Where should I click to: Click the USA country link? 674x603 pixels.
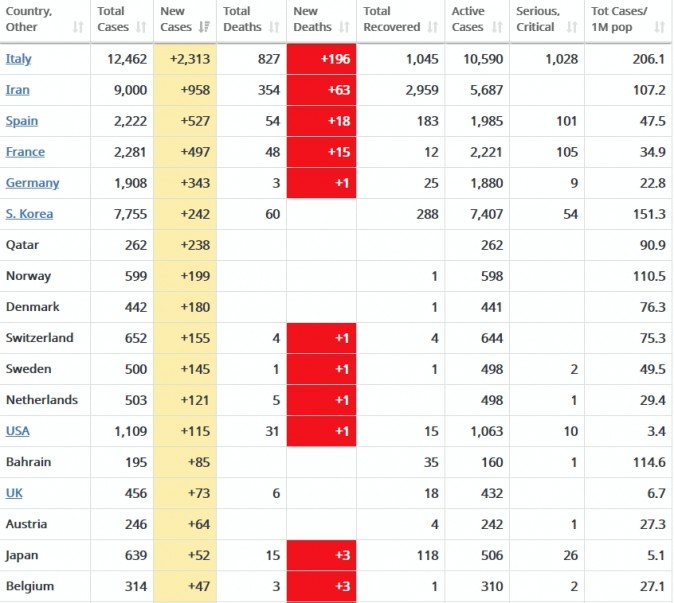17,431
